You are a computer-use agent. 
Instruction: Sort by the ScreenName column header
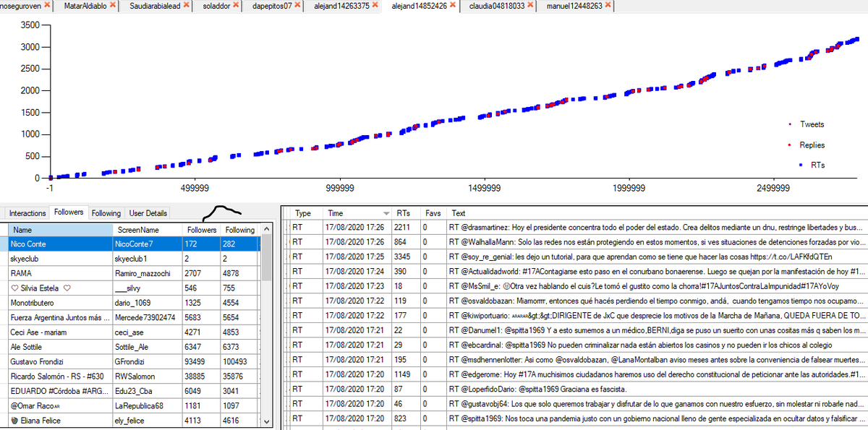click(x=147, y=230)
